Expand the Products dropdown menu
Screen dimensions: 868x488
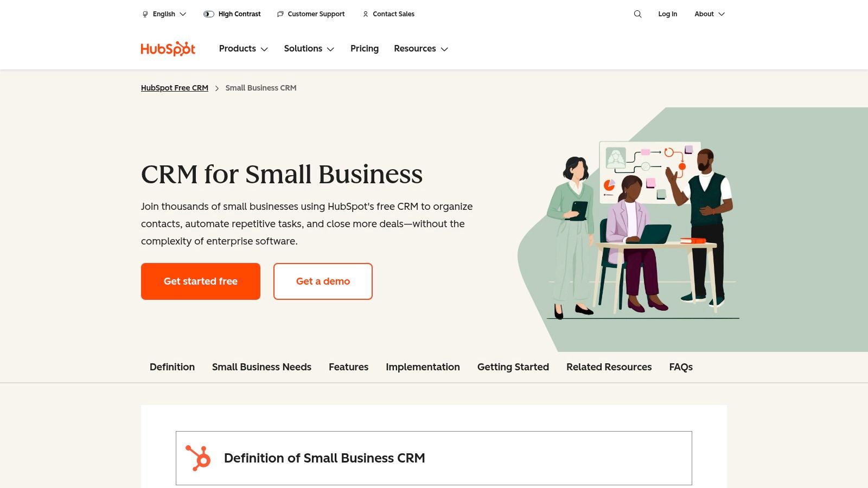(243, 49)
